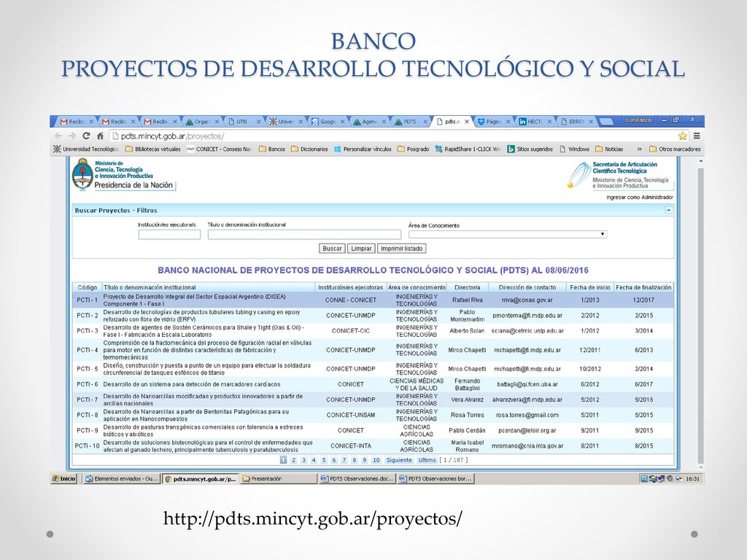
Task: Click email rosa.torres@gmail.com
Action: pos(527,415)
